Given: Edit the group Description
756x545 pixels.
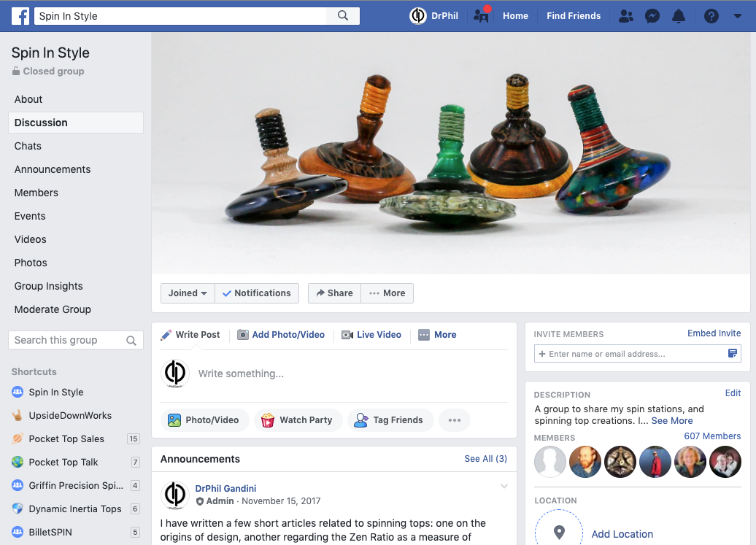Looking at the screenshot, I should tap(733, 393).
